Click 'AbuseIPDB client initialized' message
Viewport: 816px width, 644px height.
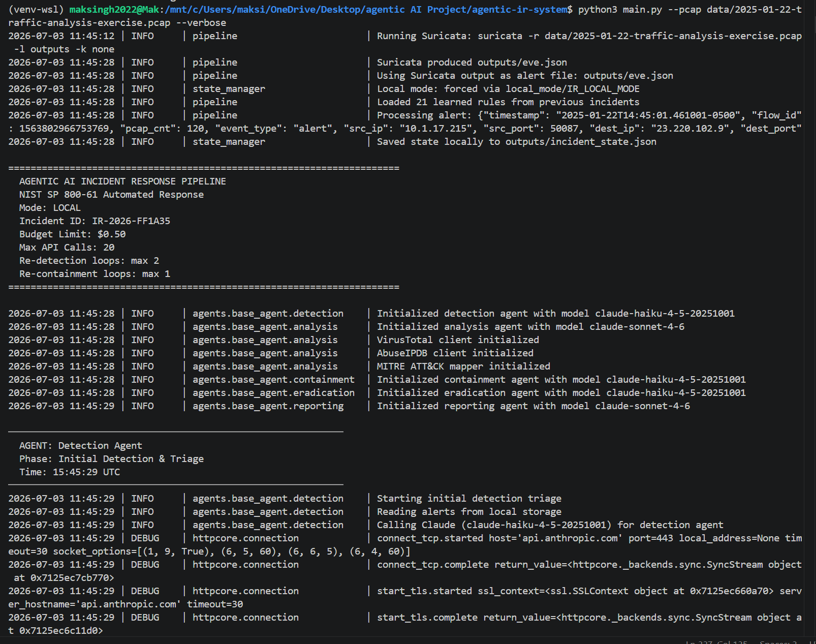455,353
